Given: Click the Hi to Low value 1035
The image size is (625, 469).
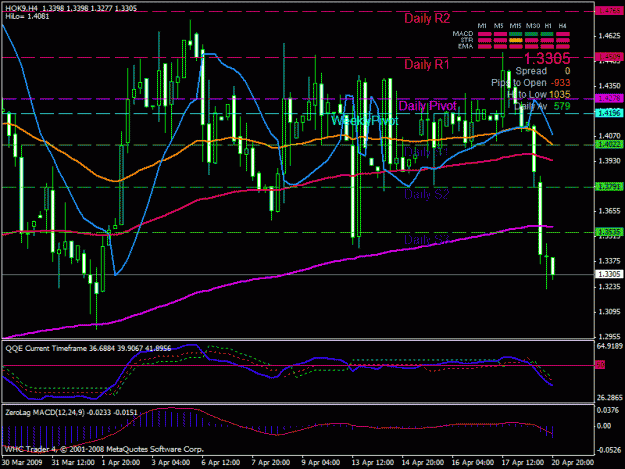Looking at the screenshot, I should [560, 94].
